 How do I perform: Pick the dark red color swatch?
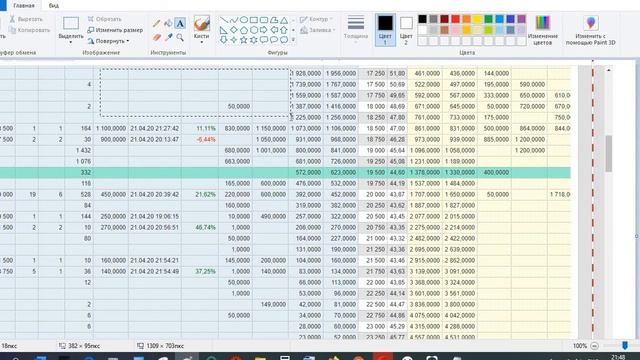coord(444,19)
